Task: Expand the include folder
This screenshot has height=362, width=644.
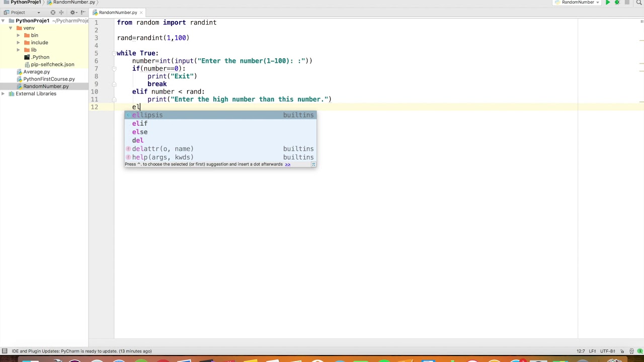Action: coord(18,43)
